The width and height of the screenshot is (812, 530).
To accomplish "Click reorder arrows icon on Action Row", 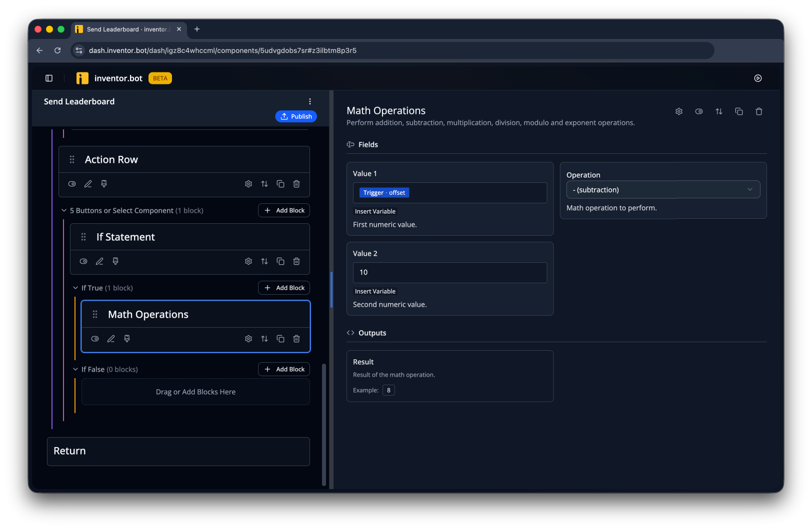I will pyautogui.click(x=264, y=184).
